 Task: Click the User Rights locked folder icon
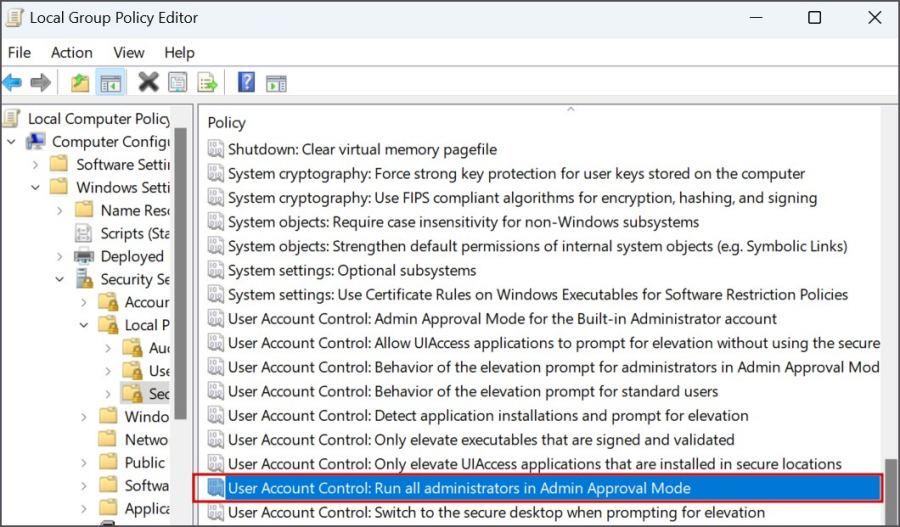point(133,371)
